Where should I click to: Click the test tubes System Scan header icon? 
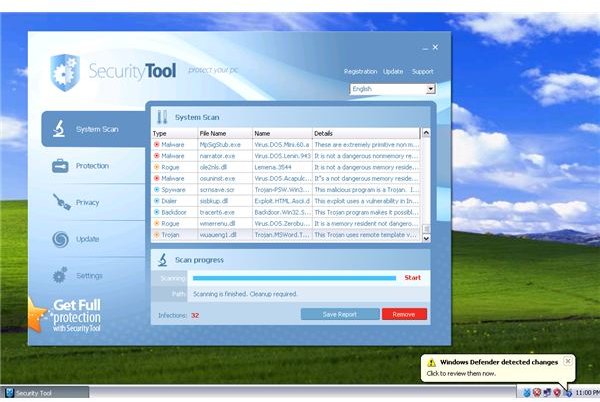[162, 117]
